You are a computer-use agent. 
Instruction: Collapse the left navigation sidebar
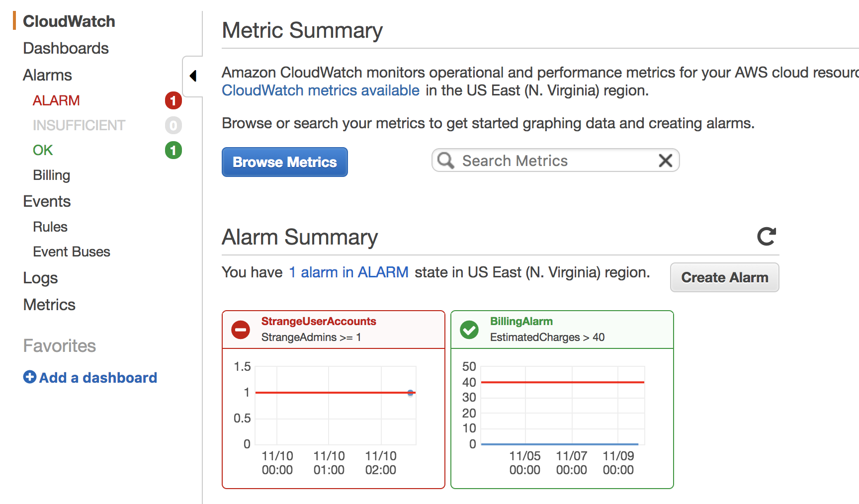pos(193,76)
